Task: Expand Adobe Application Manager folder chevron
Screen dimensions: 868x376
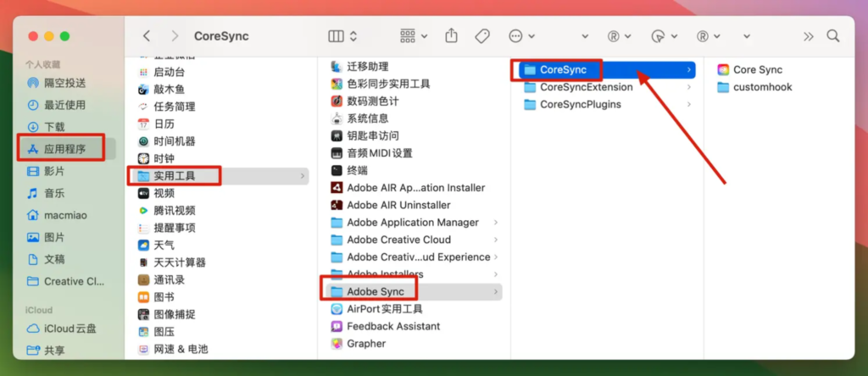Action: click(x=495, y=222)
